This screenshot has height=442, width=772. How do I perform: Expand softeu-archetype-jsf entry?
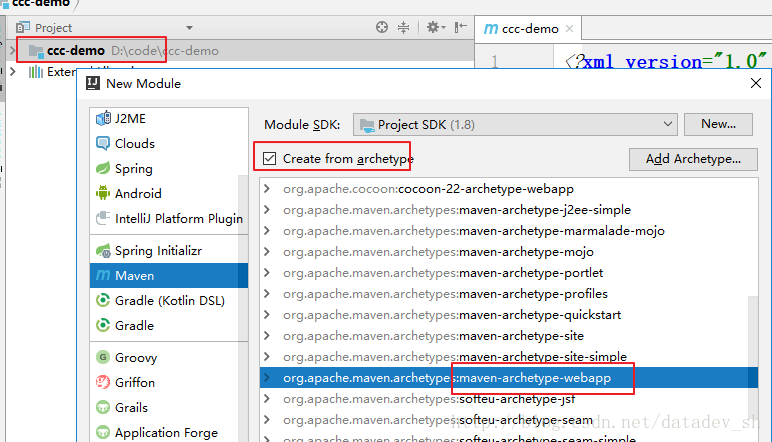(267, 399)
